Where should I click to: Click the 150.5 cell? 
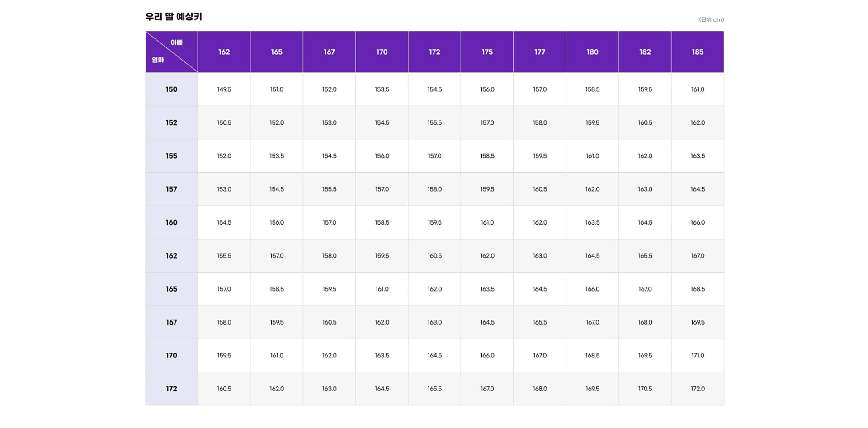[224, 123]
